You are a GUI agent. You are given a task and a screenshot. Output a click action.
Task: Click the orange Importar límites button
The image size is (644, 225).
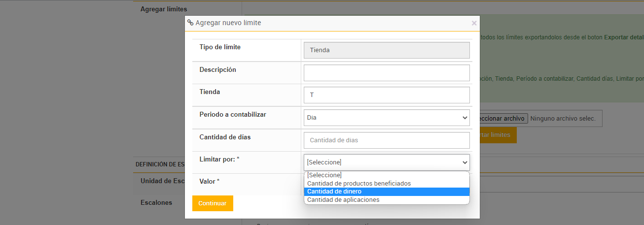(498, 135)
